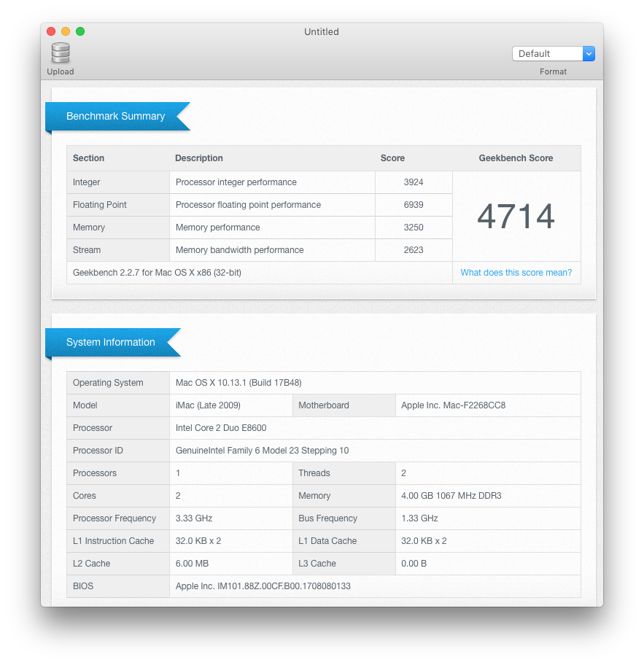The width and height of the screenshot is (644, 665).
Task: Click the 4714 Geekbench score number
Action: (516, 217)
